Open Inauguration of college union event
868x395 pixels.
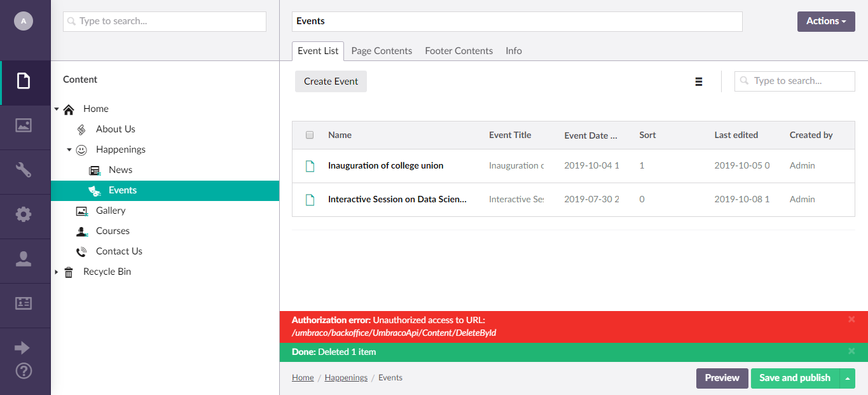[385, 165]
